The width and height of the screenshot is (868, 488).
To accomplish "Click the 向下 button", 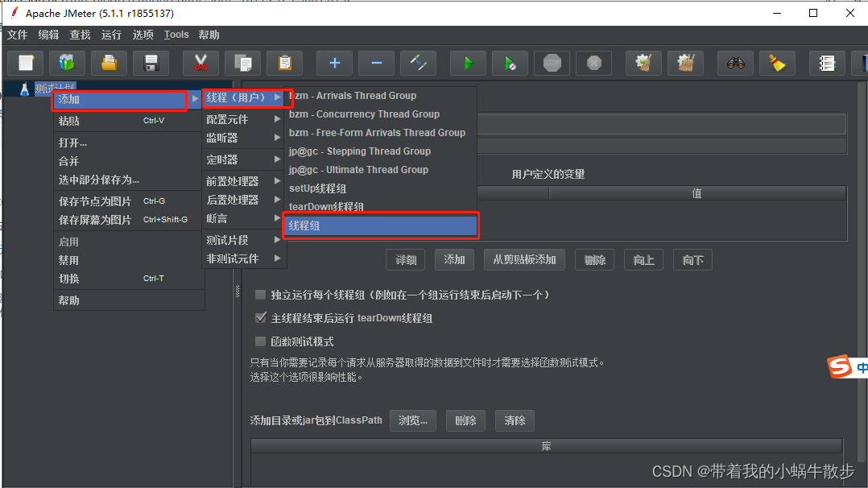I will click(x=692, y=260).
